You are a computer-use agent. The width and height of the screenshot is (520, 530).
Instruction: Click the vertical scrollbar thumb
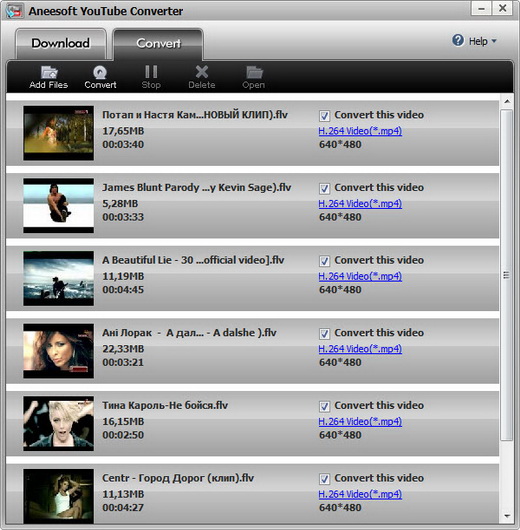(507, 275)
